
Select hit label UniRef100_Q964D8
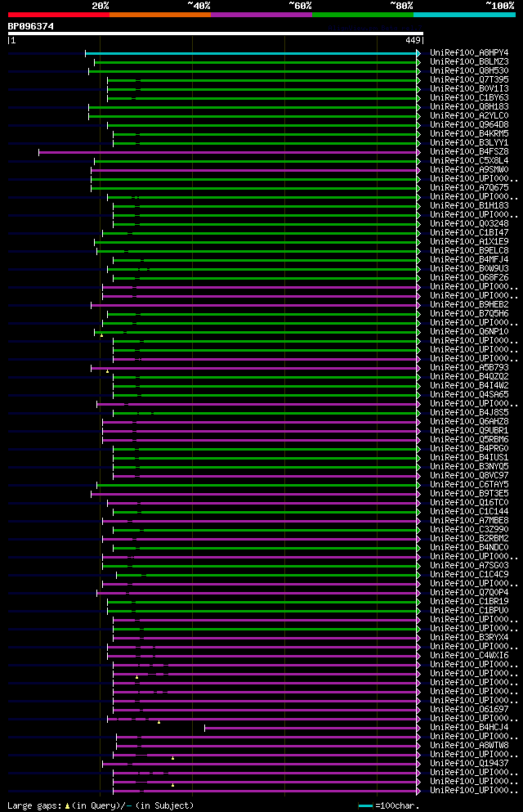tap(469, 125)
